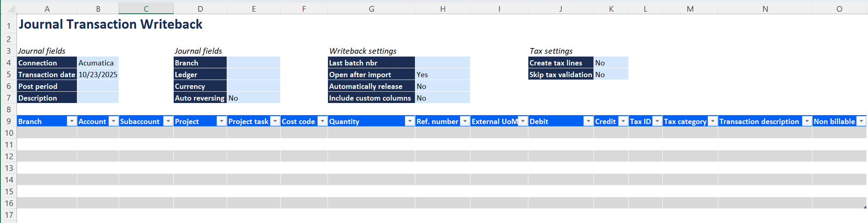Select the Connection value Acumatica cell
Viewport: 868px width, 223px height.
[98, 63]
